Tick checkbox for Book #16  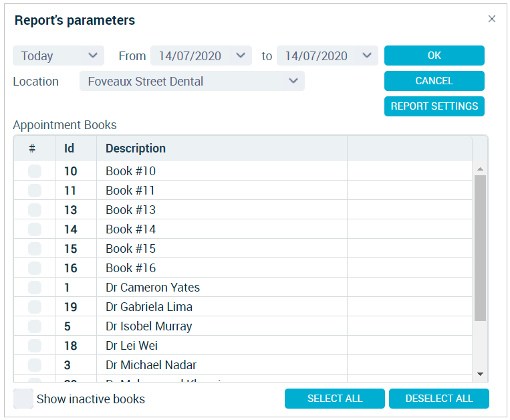tap(35, 268)
